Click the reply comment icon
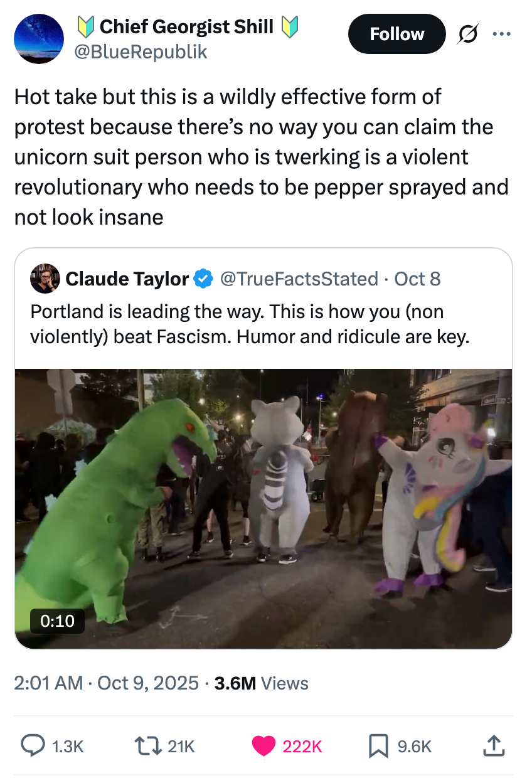 (30, 745)
